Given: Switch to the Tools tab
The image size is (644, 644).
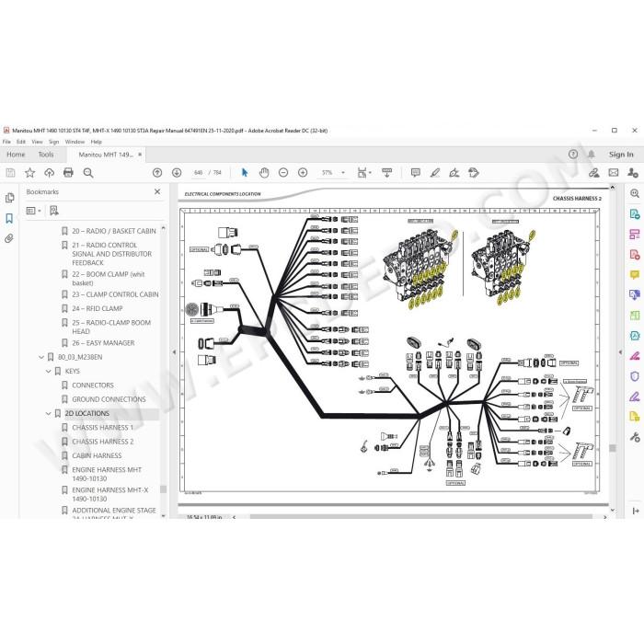Looking at the screenshot, I should tap(46, 155).
